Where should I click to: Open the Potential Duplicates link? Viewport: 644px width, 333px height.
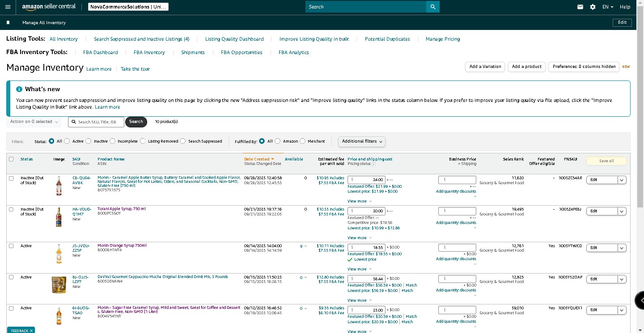pos(387,39)
